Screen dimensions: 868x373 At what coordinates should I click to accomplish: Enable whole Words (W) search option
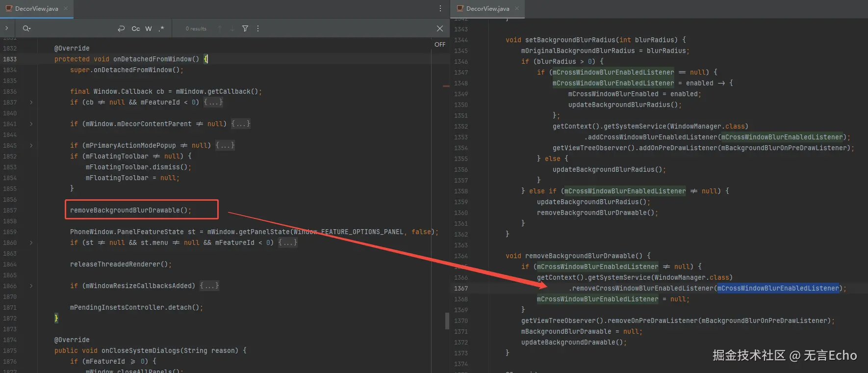click(x=149, y=28)
